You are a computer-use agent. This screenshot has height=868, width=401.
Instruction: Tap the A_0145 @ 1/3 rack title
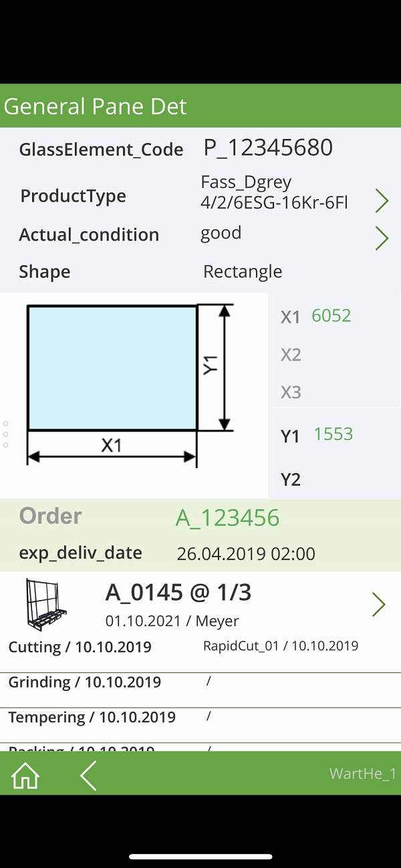[178, 592]
